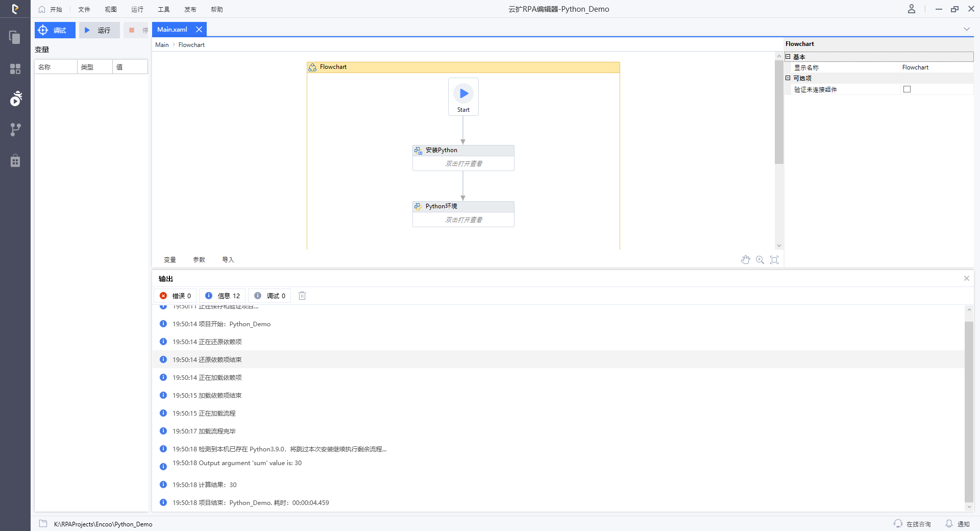Click the fit-to-screen icon in designer
Screen dimensions: 980x531
(x=774, y=260)
